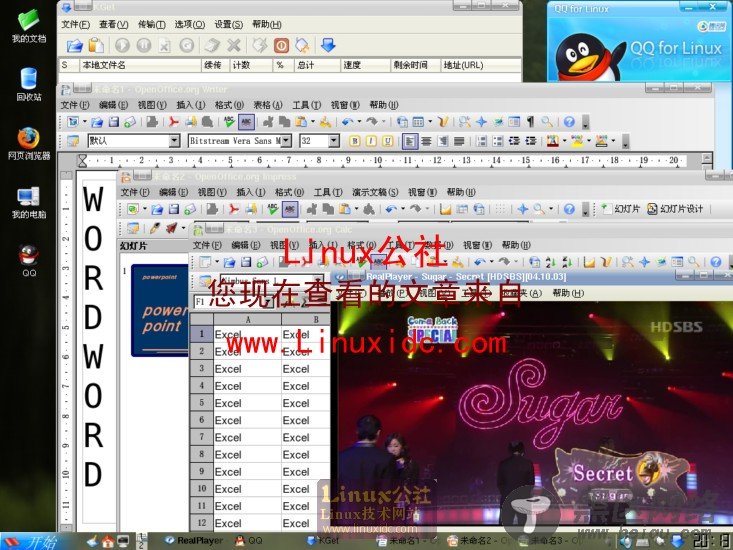The width and height of the screenshot is (733, 550).
Task: Open Impress's new document dropdown arrow
Action: 144,209
